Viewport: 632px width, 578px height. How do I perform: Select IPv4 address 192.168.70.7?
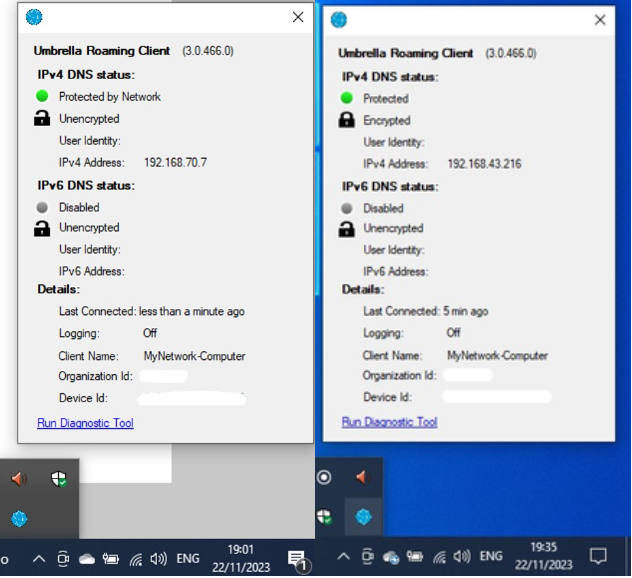coord(175,162)
